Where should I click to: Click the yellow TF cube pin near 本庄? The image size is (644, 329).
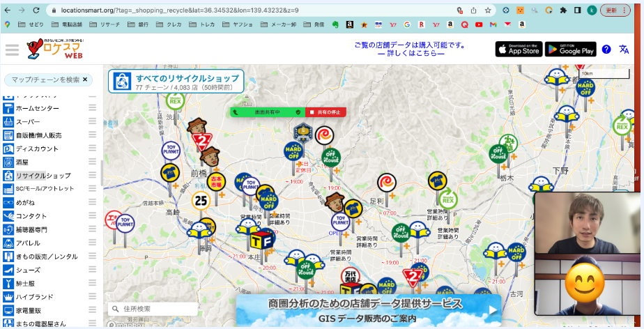tap(261, 240)
